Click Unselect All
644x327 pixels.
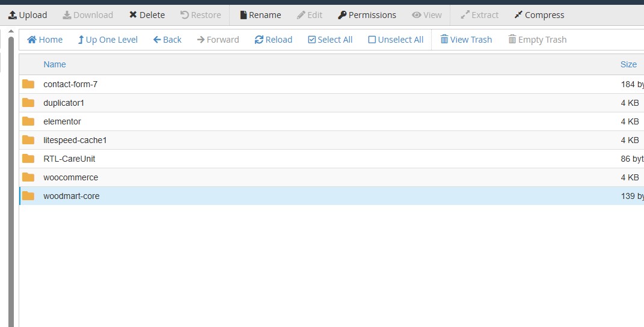(396, 40)
